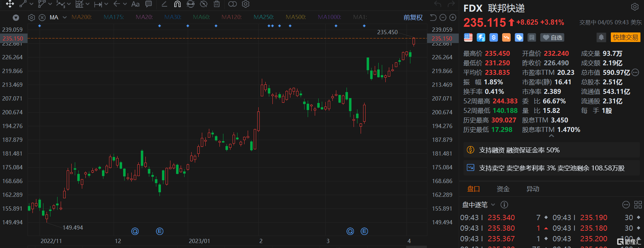
Task: Remove the MA indicator with X icon
Action: 42,18
